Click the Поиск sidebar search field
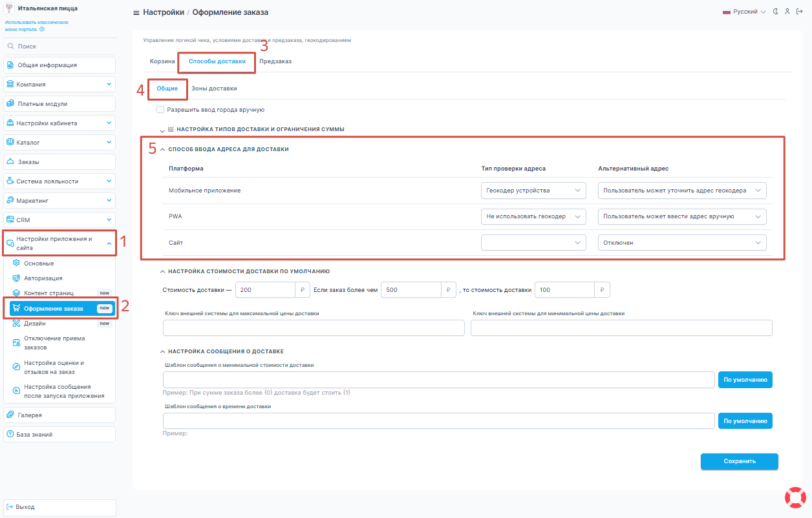The width and height of the screenshot is (812, 518). tap(59, 47)
